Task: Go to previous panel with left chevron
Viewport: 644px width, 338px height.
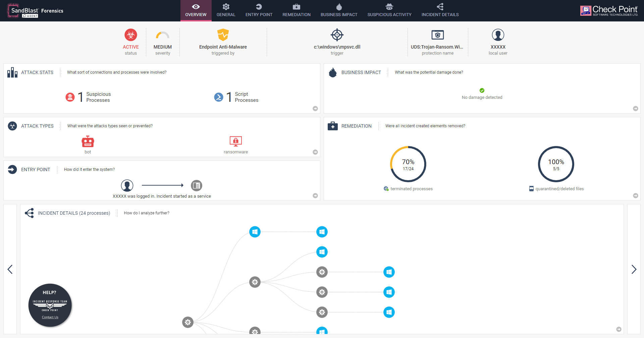Action: 10,269
